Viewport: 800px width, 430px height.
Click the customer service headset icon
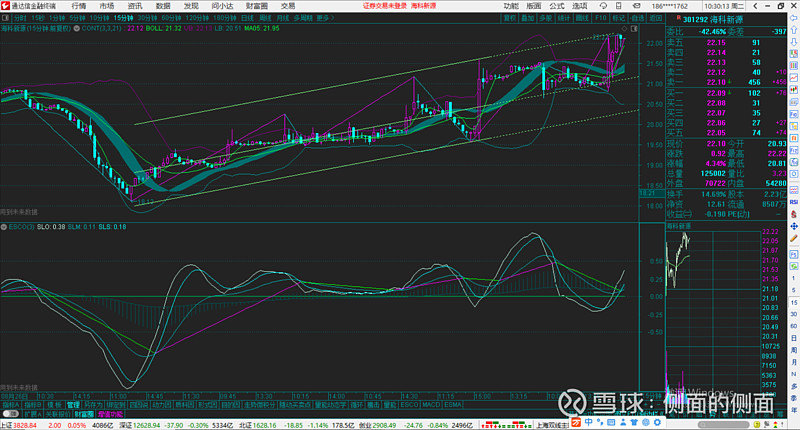click(x=603, y=6)
